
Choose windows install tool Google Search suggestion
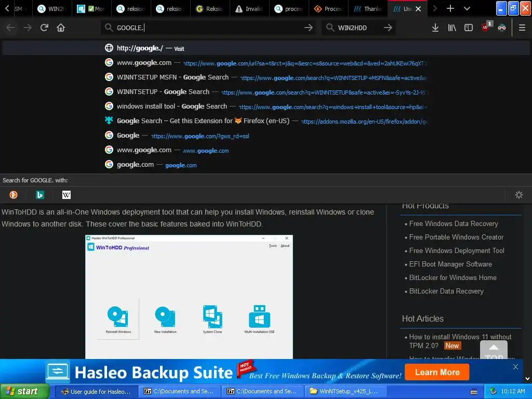(266, 107)
